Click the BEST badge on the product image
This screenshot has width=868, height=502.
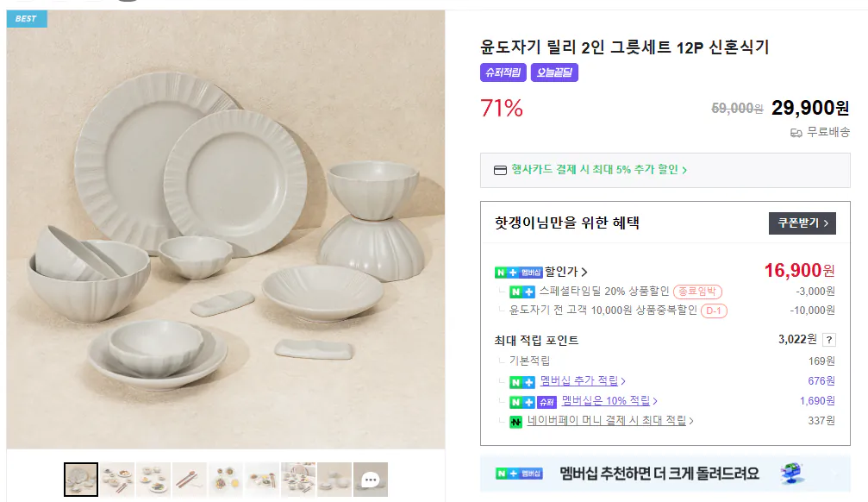(x=26, y=18)
